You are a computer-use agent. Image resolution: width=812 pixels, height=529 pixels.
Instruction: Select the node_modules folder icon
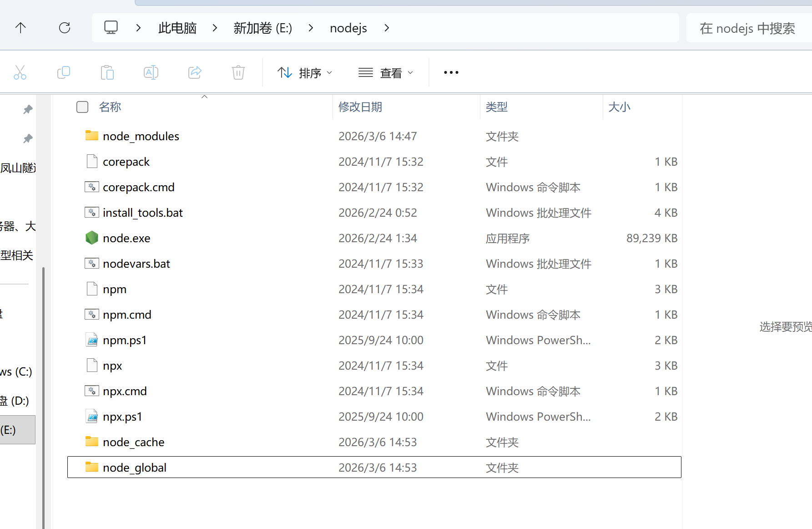pos(92,136)
